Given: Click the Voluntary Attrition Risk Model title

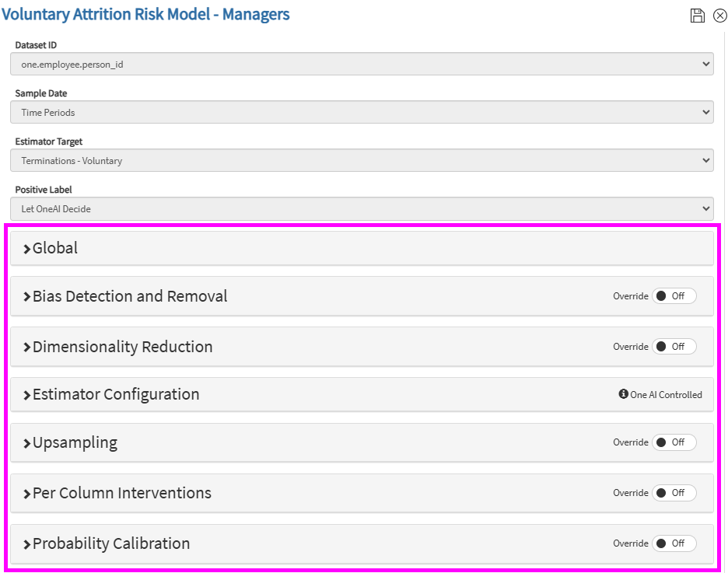Looking at the screenshot, I should (x=146, y=15).
